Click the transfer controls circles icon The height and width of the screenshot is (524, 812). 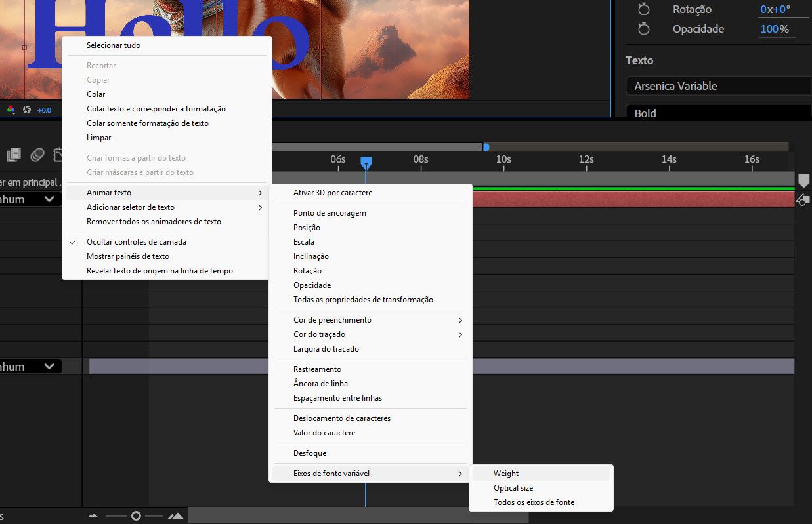(37, 154)
